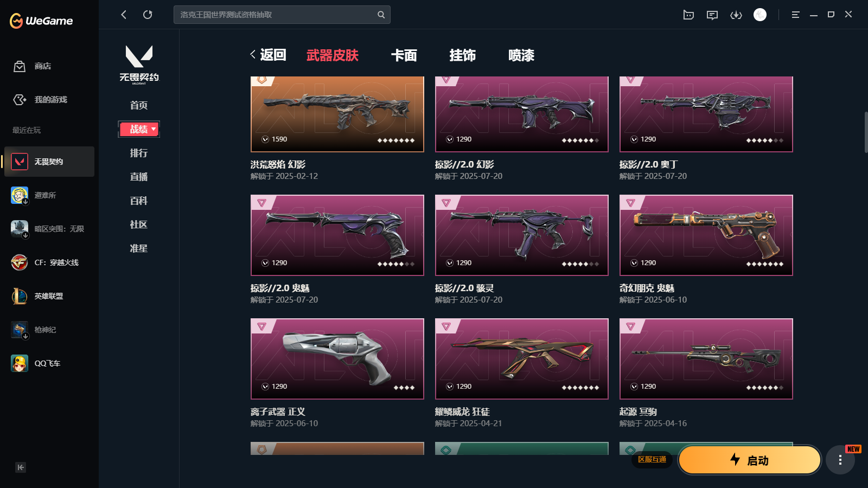868x488 pixels.
Task: Open the messages chat icon
Action: 712,15
